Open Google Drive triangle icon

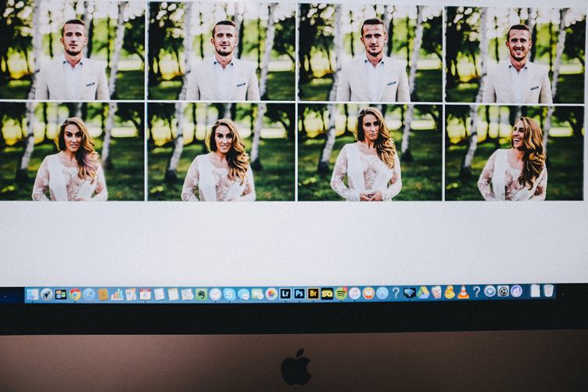click(423, 293)
